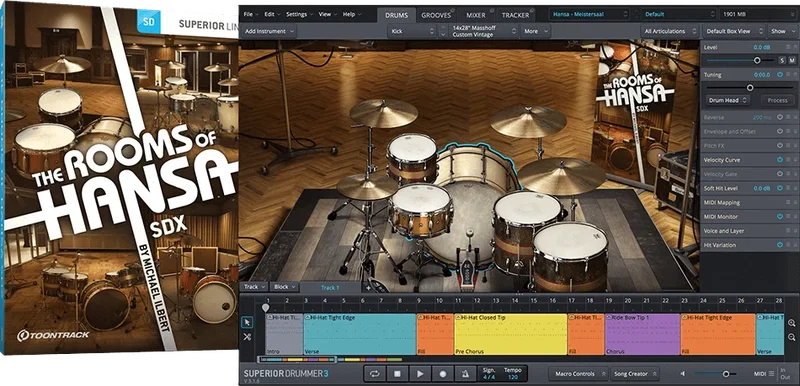
Task: Open the 14x28 Masshoff Custom Vintage dropdown
Action: tap(484, 31)
